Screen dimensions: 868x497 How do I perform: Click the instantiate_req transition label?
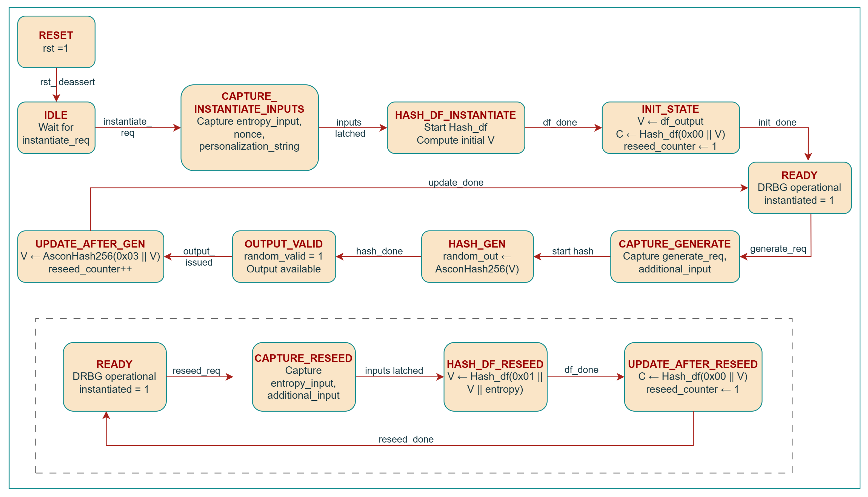(128, 127)
